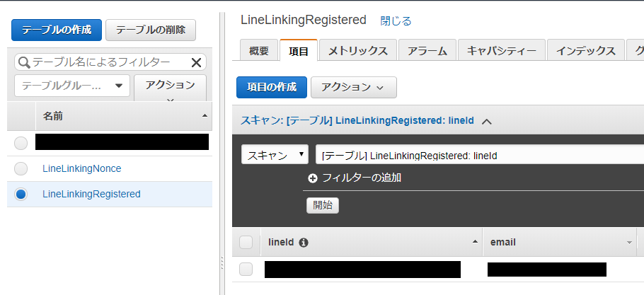Open the LineLinkingRegistered table link
644x295 pixels.
point(91,194)
